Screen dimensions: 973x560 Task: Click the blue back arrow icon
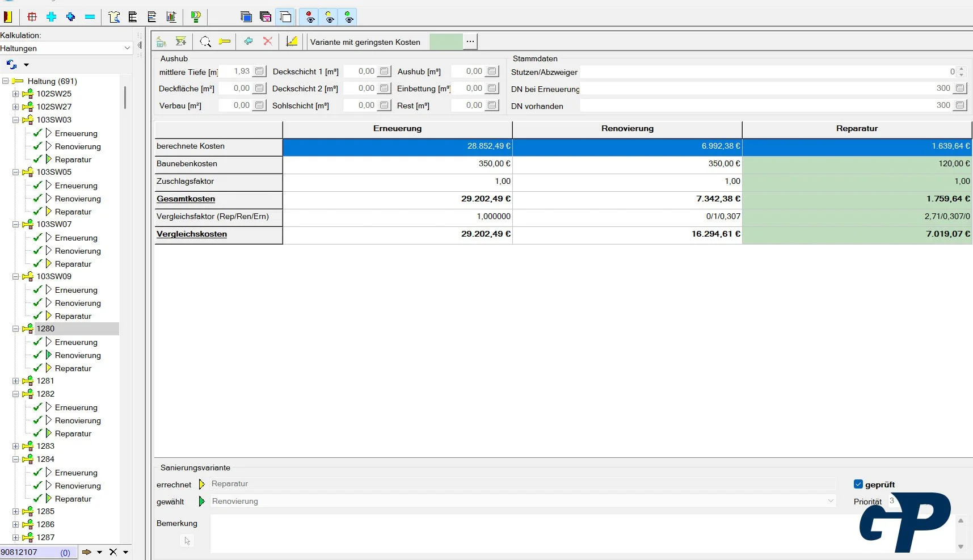point(248,41)
